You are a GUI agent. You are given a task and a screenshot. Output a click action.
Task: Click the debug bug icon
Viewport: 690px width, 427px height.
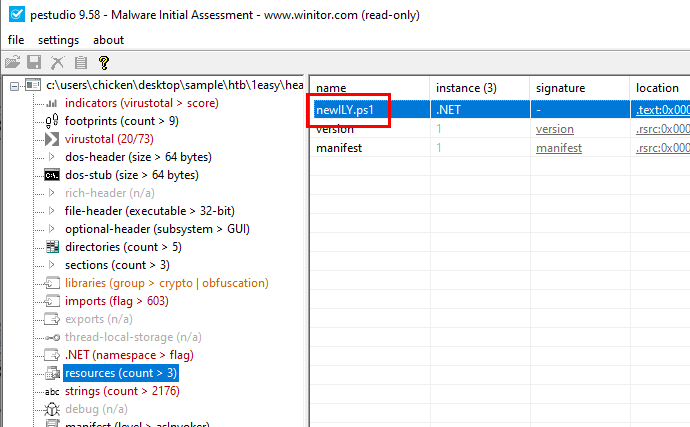(52, 409)
